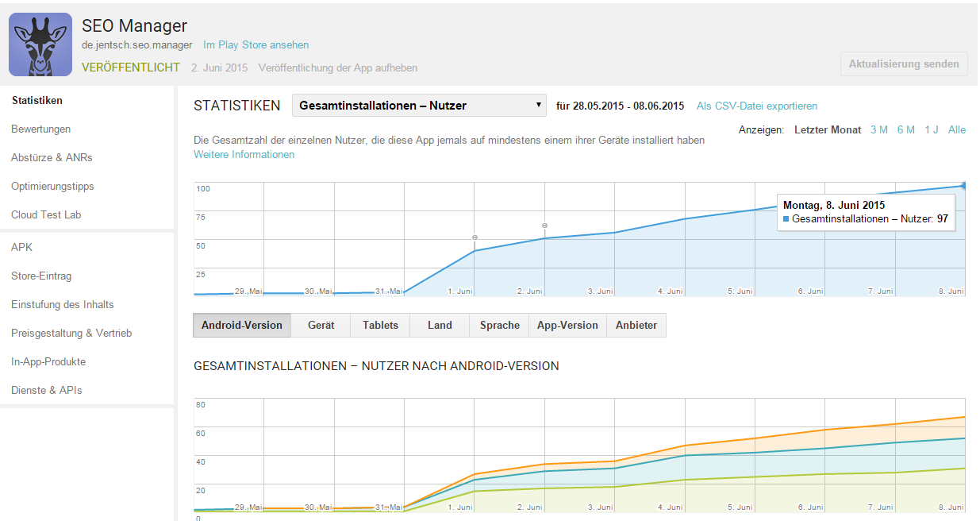Switch to the Land tab
This screenshot has width=980, height=521.
440,325
